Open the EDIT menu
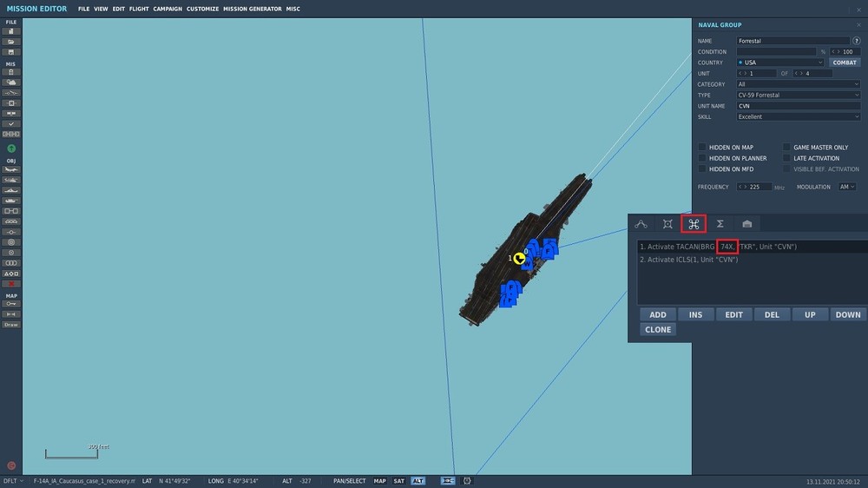This screenshot has height=488, width=868. (x=118, y=9)
